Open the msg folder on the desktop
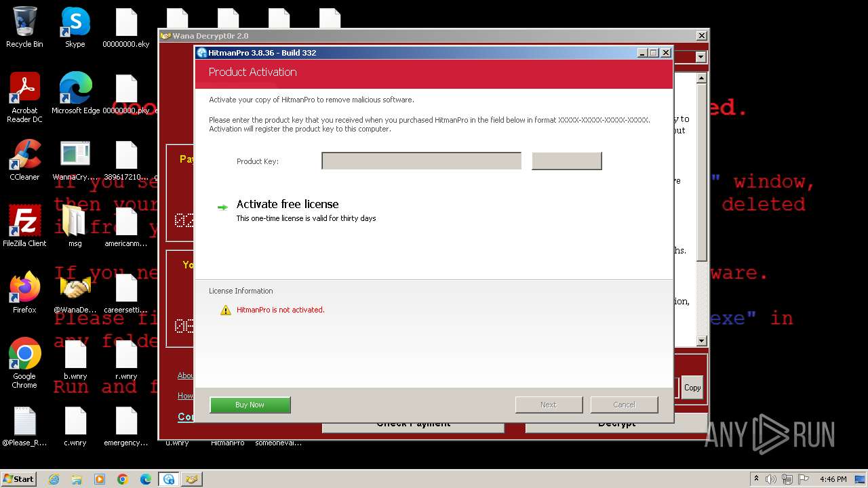Screen dimensions: 868x488 point(75,226)
